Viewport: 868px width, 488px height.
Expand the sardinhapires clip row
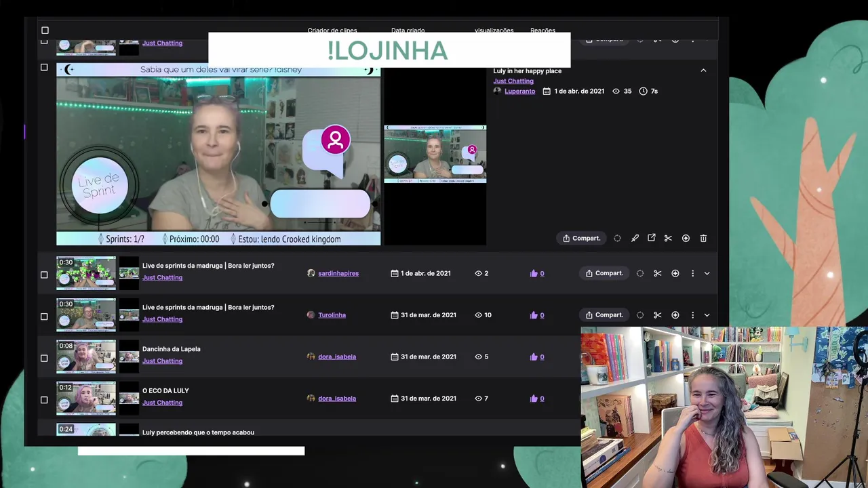tap(707, 273)
